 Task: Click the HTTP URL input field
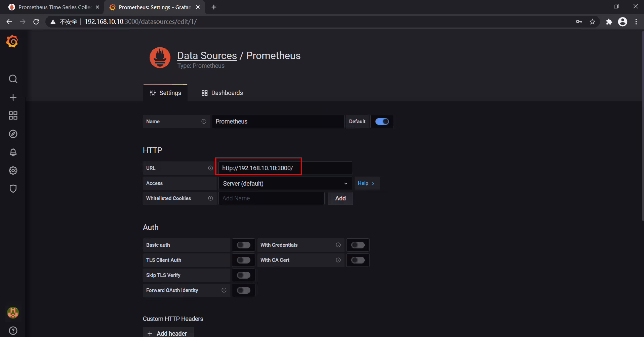(x=285, y=168)
